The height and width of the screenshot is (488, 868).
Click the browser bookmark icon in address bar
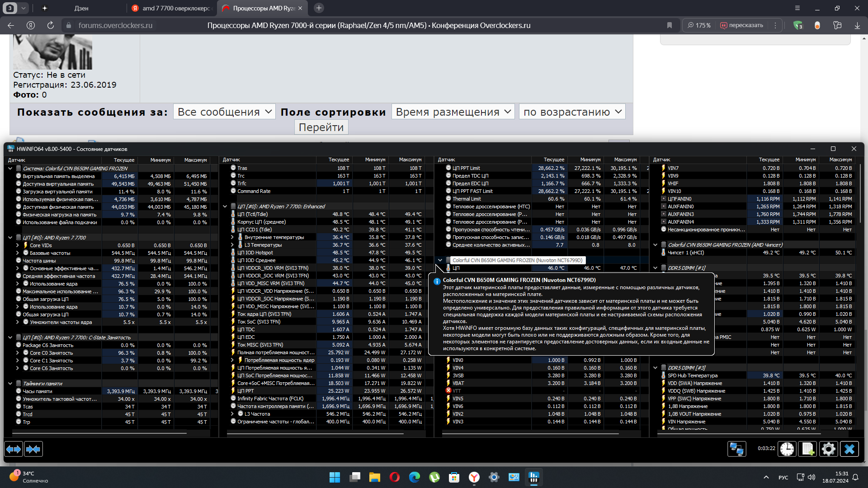click(670, 25)
